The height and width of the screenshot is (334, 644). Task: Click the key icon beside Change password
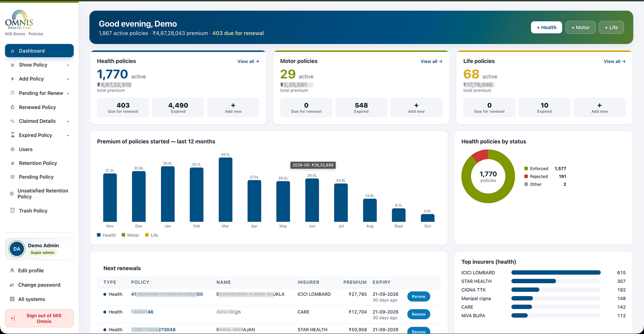(12, 285)
